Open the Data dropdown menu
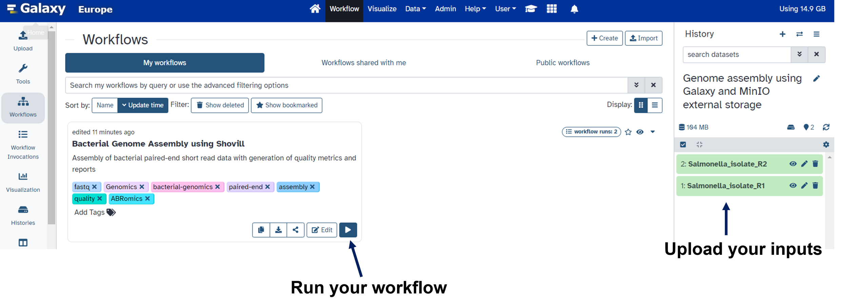The height and width of the screenshot is (308, 868). pos(415,9)
